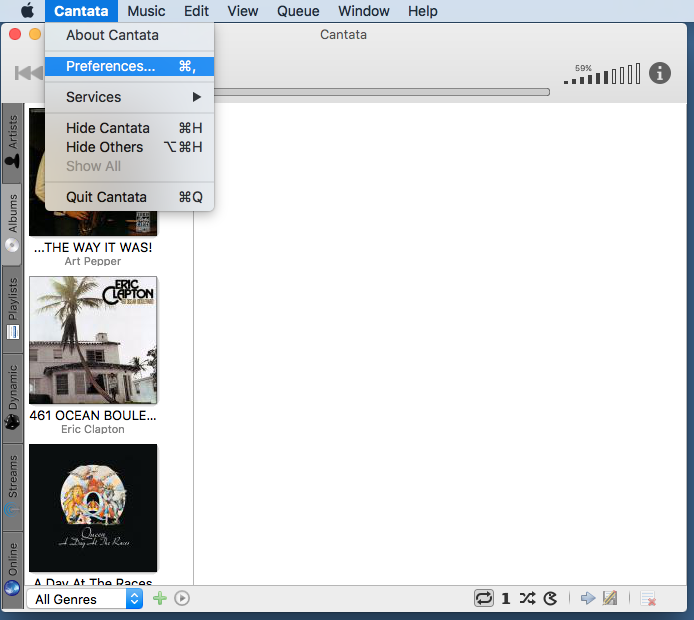The width and height of the screenshot is (694, 620).
Task: Switch to the Online sidebar tab
Action: pos(12,570)
